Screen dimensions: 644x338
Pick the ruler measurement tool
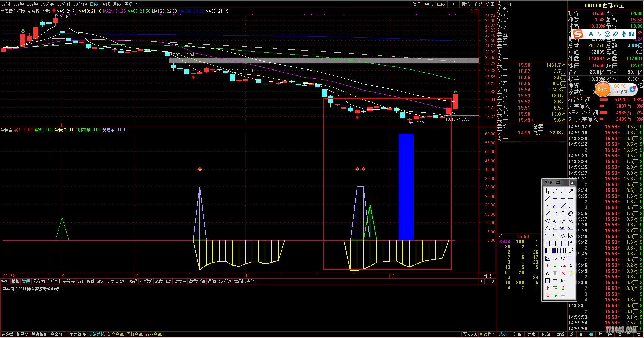point(555,281)
